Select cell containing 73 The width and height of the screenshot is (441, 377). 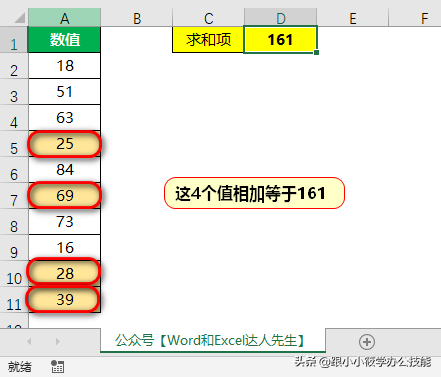pyautogui.click(x=64, y=222)
